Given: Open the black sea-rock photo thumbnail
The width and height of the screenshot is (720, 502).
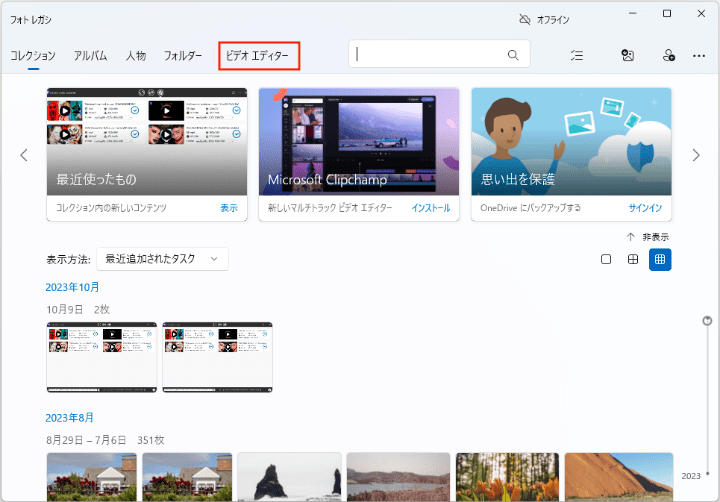Looking at the screenshot, I should pos(289,477).
